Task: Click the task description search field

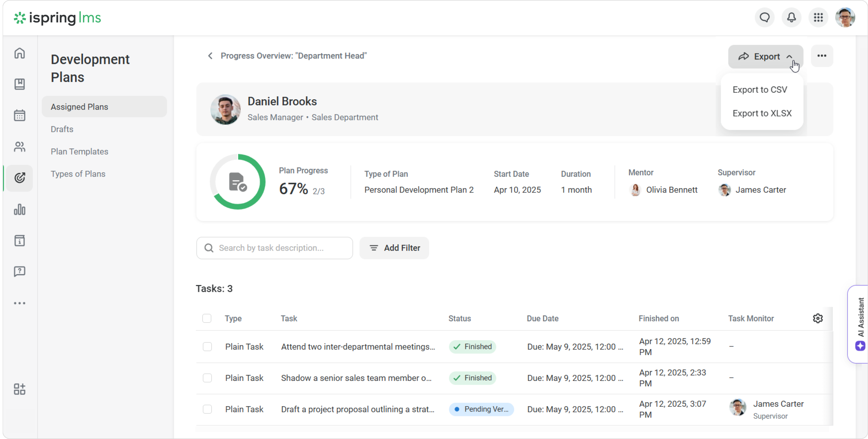Action: pyautogui.click(x=274, y=248)
